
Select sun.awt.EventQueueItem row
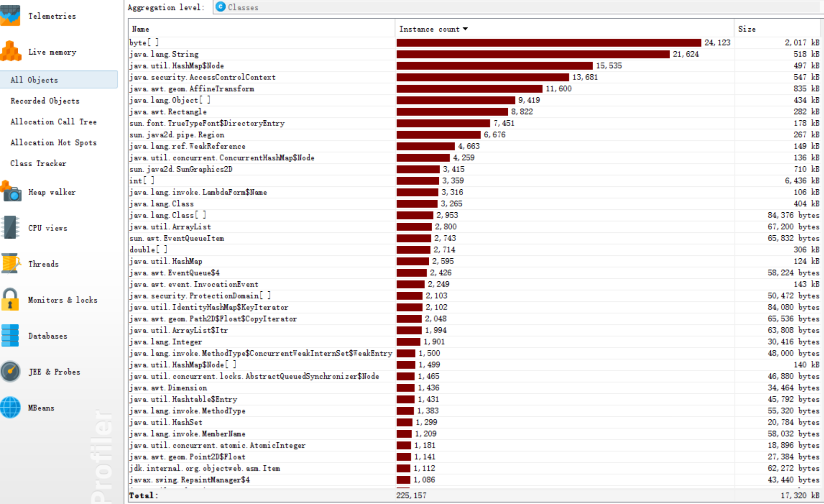[475, 238]
